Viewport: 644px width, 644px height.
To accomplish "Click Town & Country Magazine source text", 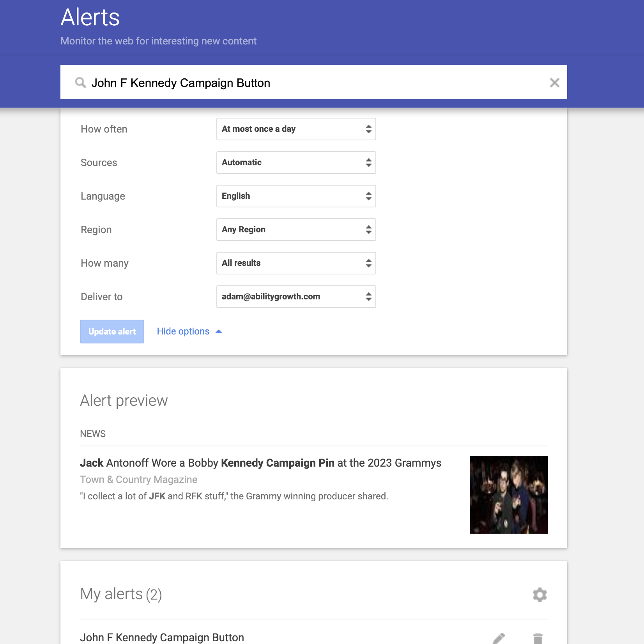I will 139,479.
